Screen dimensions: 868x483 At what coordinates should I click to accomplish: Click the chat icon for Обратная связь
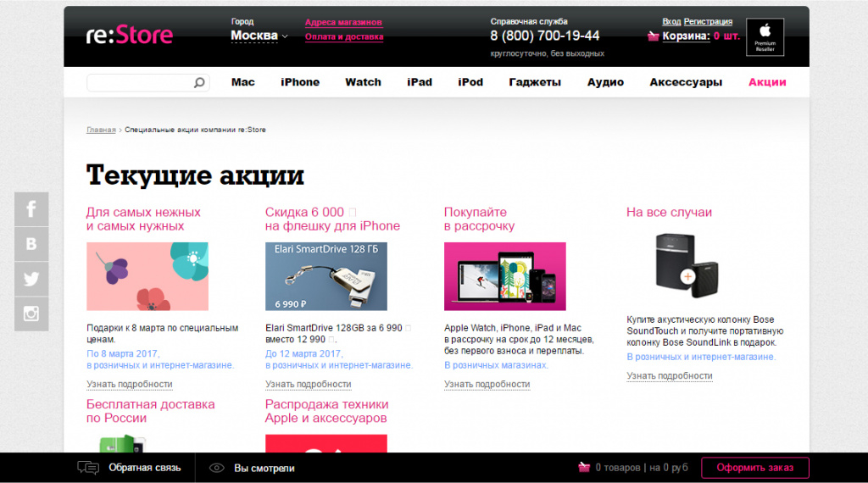88,468
